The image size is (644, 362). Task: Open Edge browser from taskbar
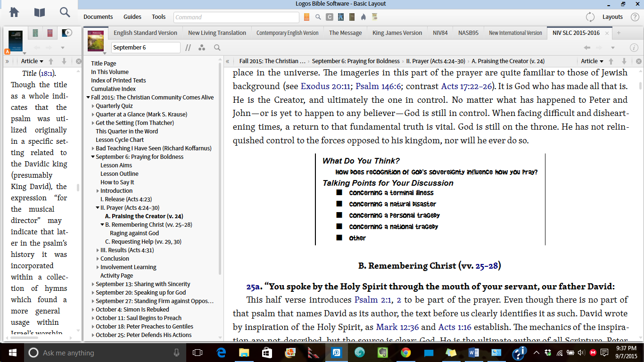coord(221,353)
